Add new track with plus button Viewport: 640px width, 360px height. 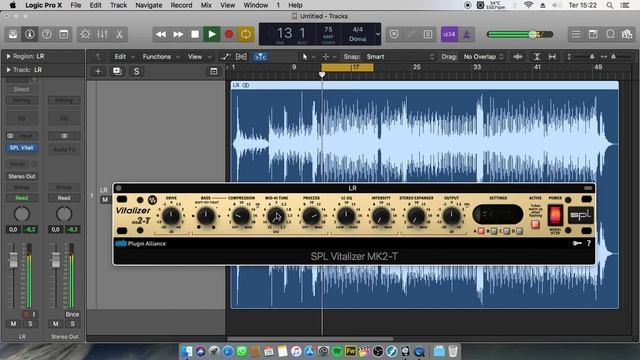98,71
